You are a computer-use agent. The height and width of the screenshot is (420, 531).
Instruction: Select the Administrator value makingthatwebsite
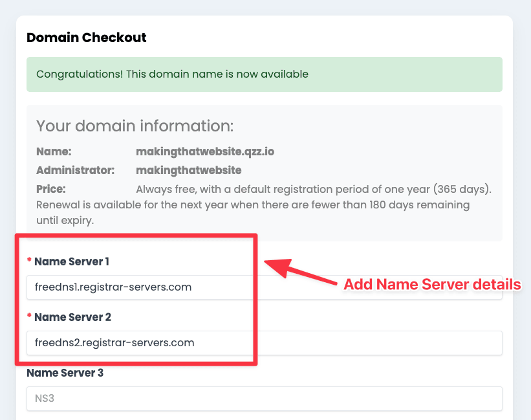pyautogui.click(x=188, y=170)
